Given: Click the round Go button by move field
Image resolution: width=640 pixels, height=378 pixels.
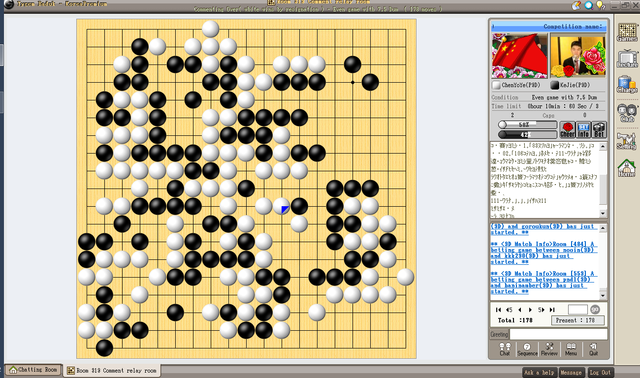Looking at the screenshot, I should coord(595,309).
